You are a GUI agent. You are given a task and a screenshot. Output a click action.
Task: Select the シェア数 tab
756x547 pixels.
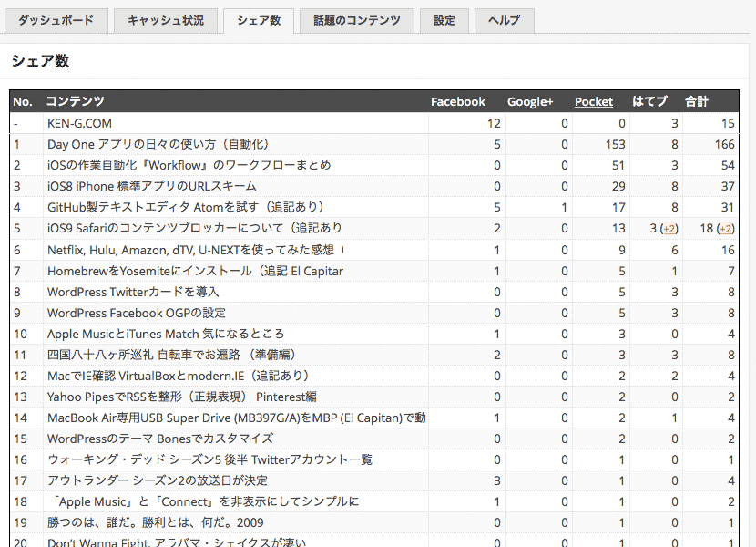tap(259, 21)
